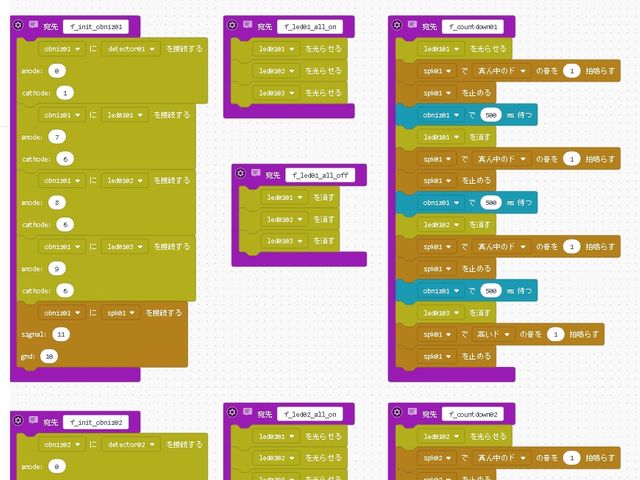640x480 pixels.
Task: Click the gear icon on f_countdown01 block
Action: pyautogui.click(x=398, y=27)
